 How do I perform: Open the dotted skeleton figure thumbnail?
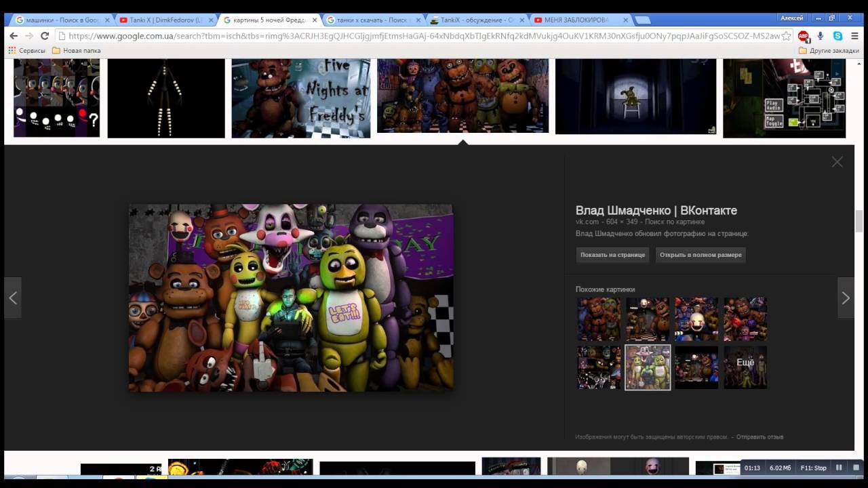[166, 98]
